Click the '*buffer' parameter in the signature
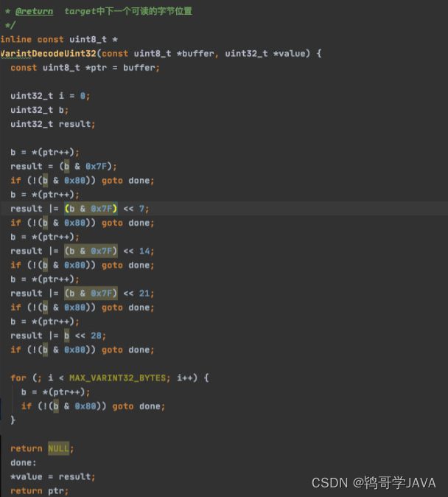This screenshot has height=497, width=448. [195, 53]
